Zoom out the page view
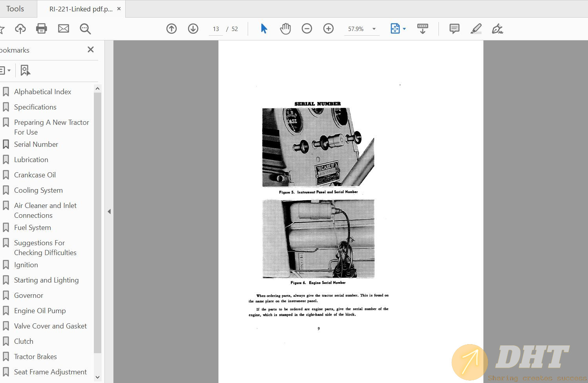 [x=307, y=29]
